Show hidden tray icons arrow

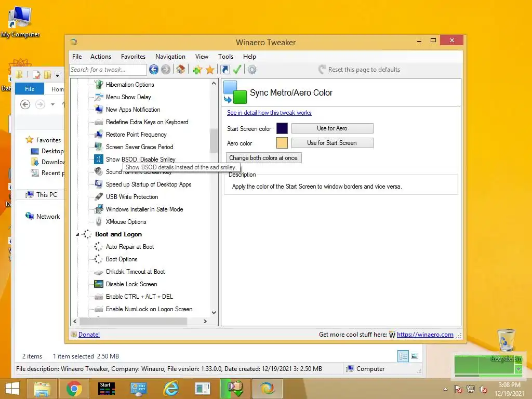click(x=445, y=389)
